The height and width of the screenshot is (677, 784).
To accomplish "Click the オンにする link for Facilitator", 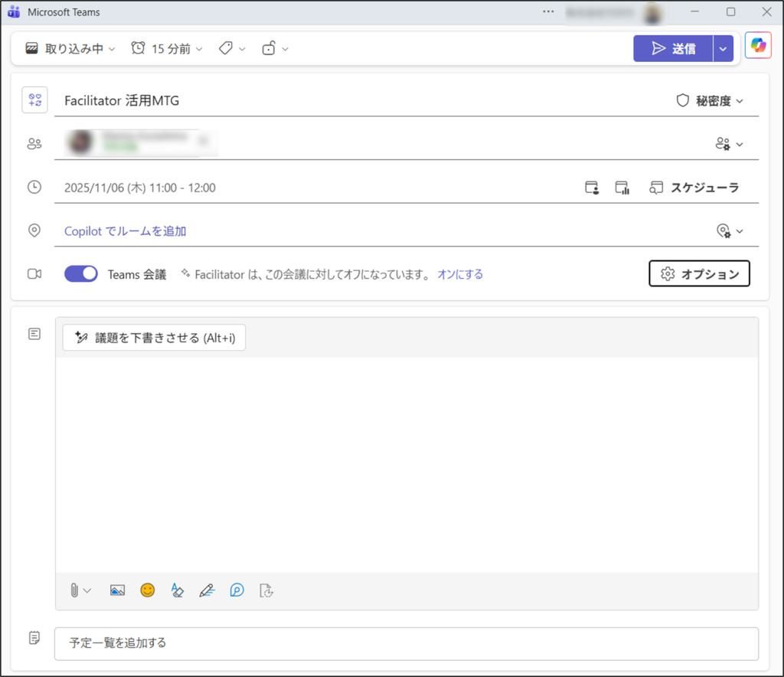I will click(460, 274).
